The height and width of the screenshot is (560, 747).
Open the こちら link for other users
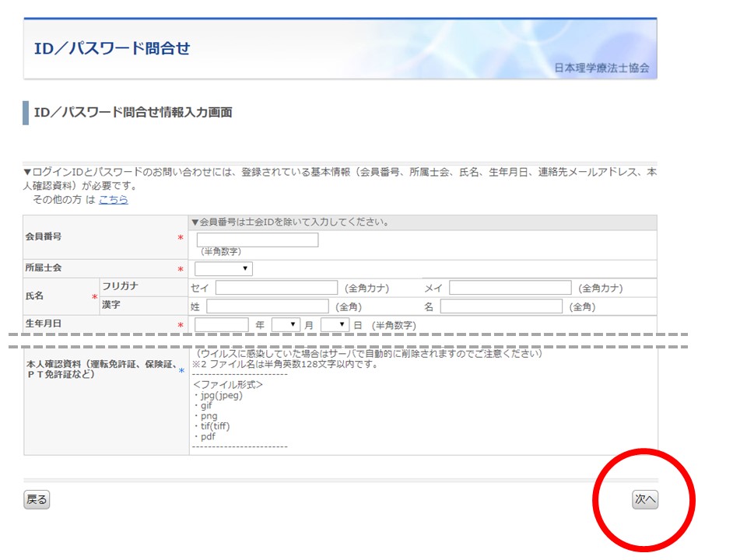click(113, 200)
